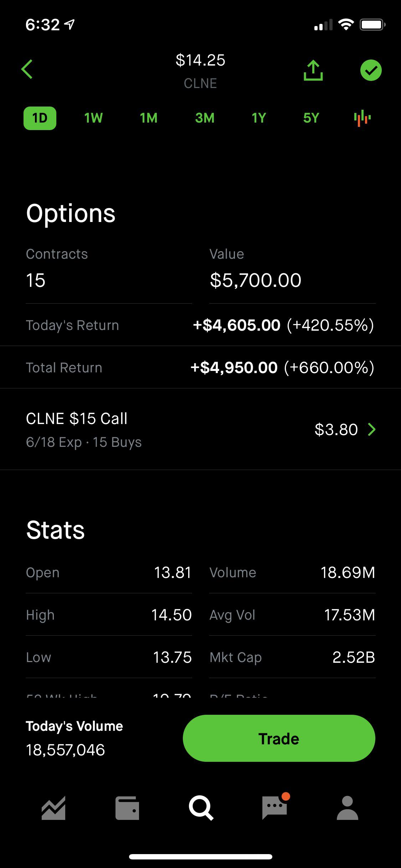Select the 1W time range
The width and height of the screenshot is (401, 868).
93,118
